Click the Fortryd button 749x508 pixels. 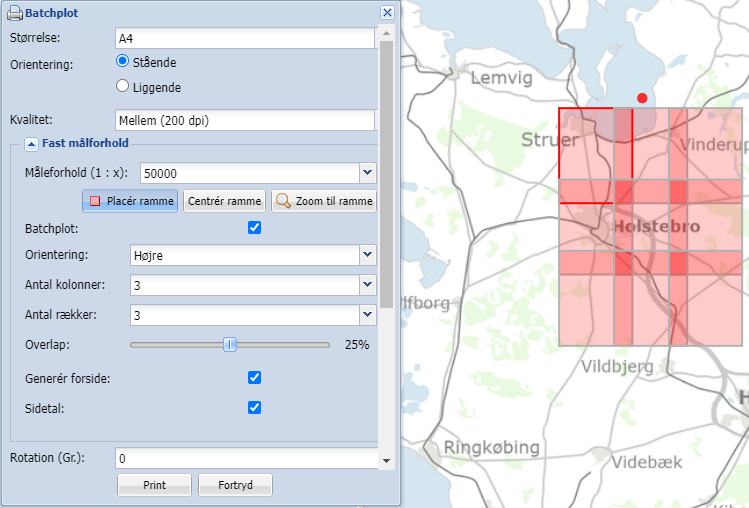tap(235, 486)
